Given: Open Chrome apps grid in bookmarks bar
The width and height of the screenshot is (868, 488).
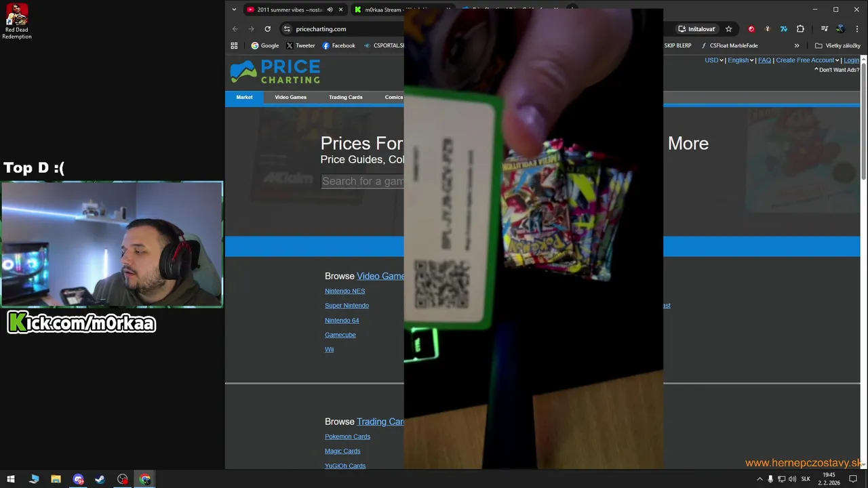Looking at the screenshot, I should (x=234, y=45).
